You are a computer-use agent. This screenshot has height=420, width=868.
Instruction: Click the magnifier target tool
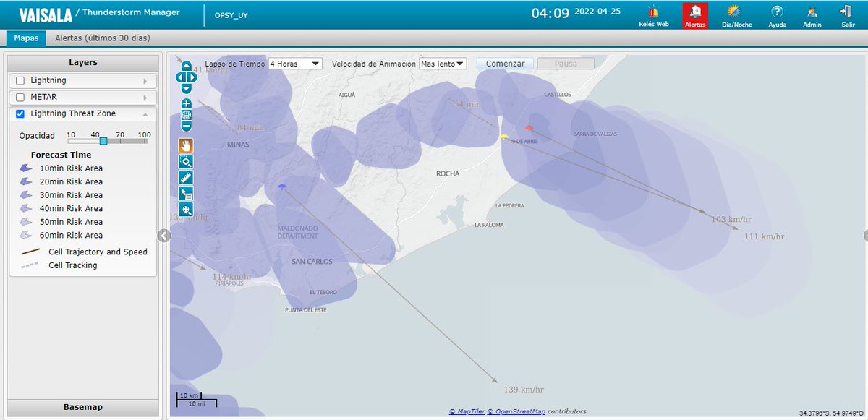pyautogui.click(x=187, y=210)
